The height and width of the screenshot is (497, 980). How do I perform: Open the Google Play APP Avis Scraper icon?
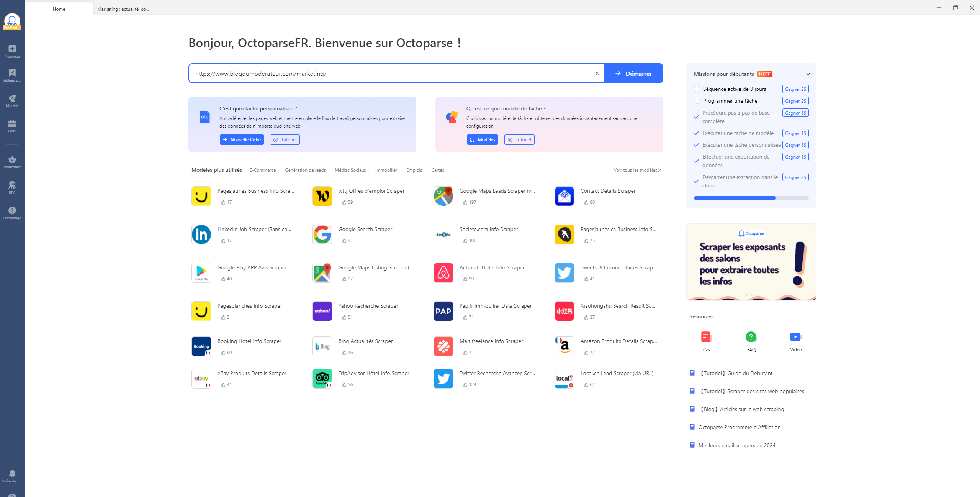[x=201, y=273]
